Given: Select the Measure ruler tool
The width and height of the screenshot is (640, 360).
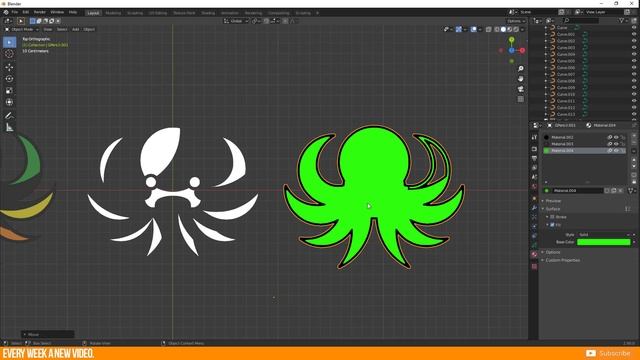Looking at the screenshot, I should click(x=9, y=128).
